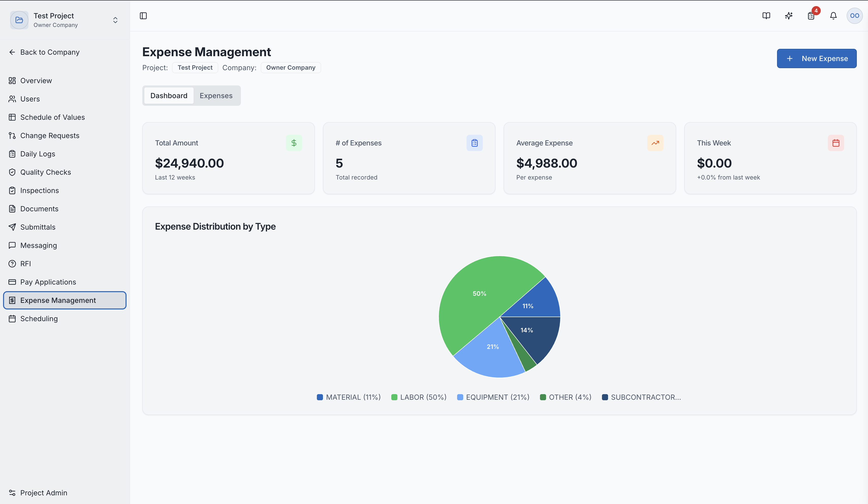
Task: Open Overview in the sidebar
Action: point(65,81)
